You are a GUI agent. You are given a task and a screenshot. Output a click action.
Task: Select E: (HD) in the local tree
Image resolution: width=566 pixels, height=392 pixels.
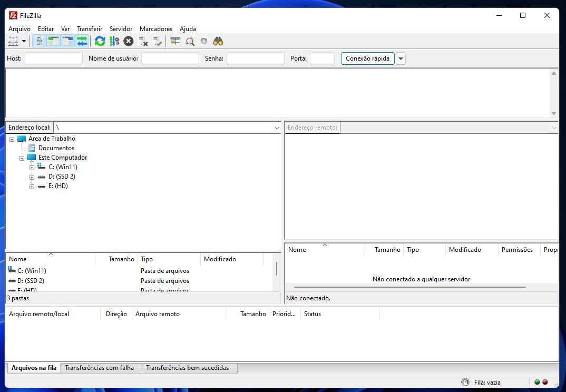(x=58, y=186)
